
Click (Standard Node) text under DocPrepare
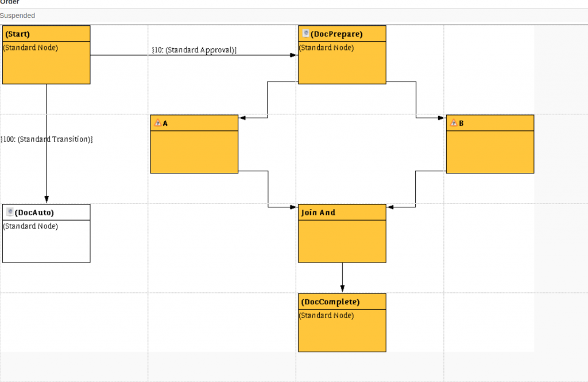click(x=327, y=48)
